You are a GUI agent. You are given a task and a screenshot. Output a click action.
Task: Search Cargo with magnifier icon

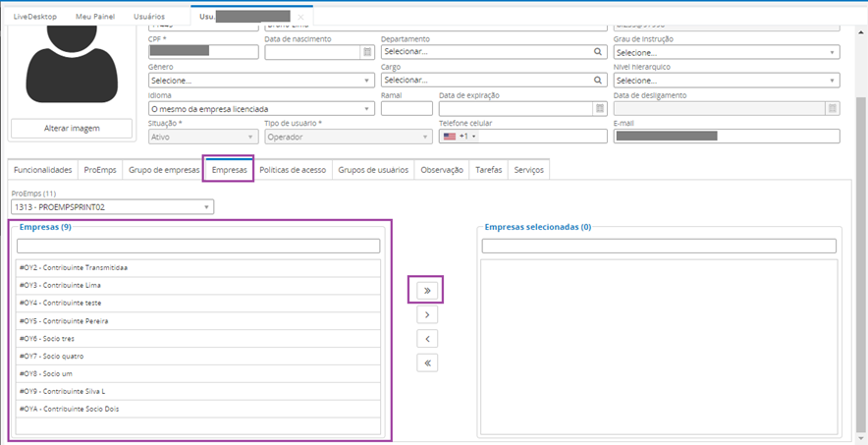tap(598, 80)
